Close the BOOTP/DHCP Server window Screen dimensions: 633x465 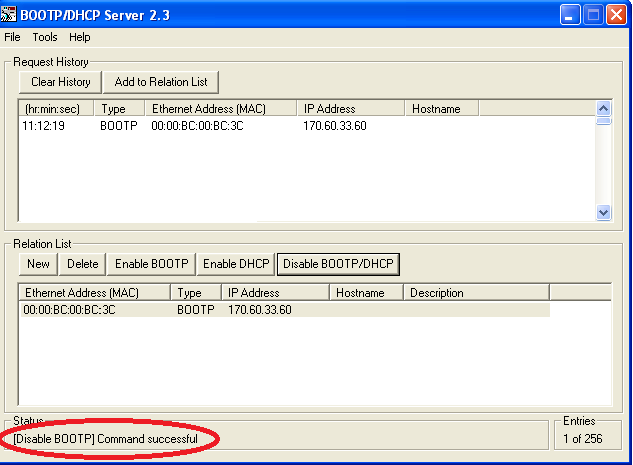point(616,15)
